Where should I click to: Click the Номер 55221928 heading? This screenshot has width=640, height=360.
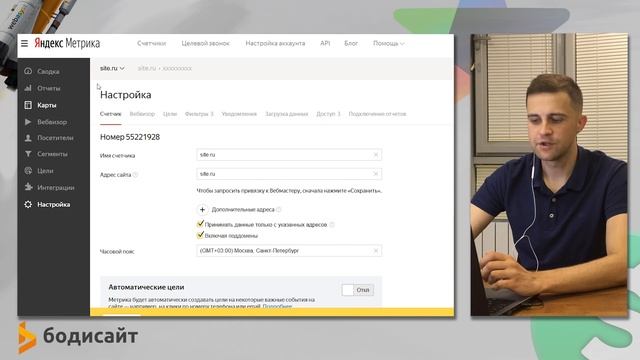click(130, 137)
